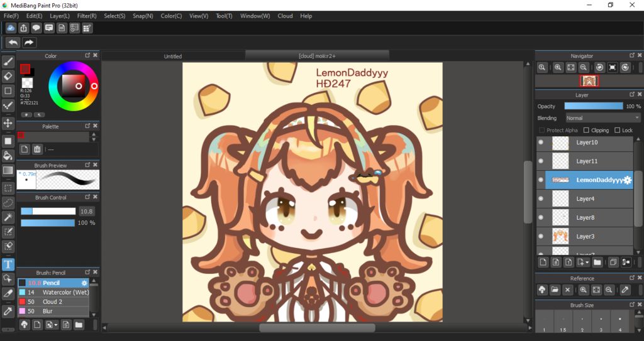Viewport: 644px width, 341px height.
Task: Click the speech bubble icon in toolbar
Action: click(x=36, y=28)
